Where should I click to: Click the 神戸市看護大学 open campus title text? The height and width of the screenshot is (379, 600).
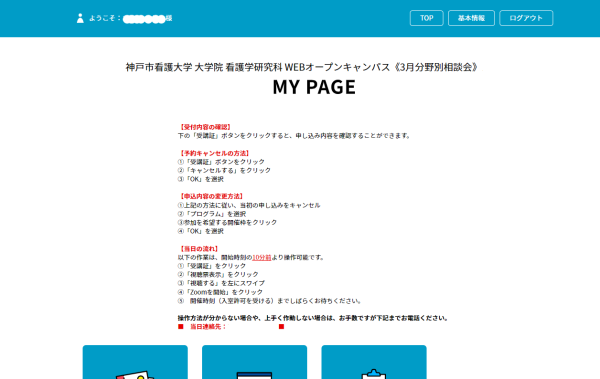302,67
